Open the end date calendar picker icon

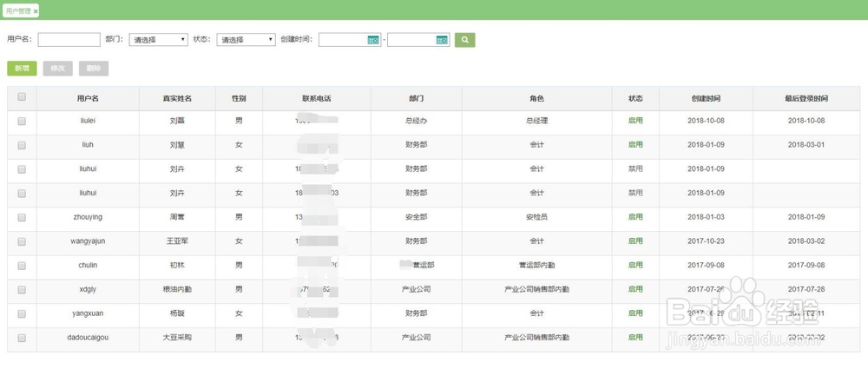coord(442,40)
